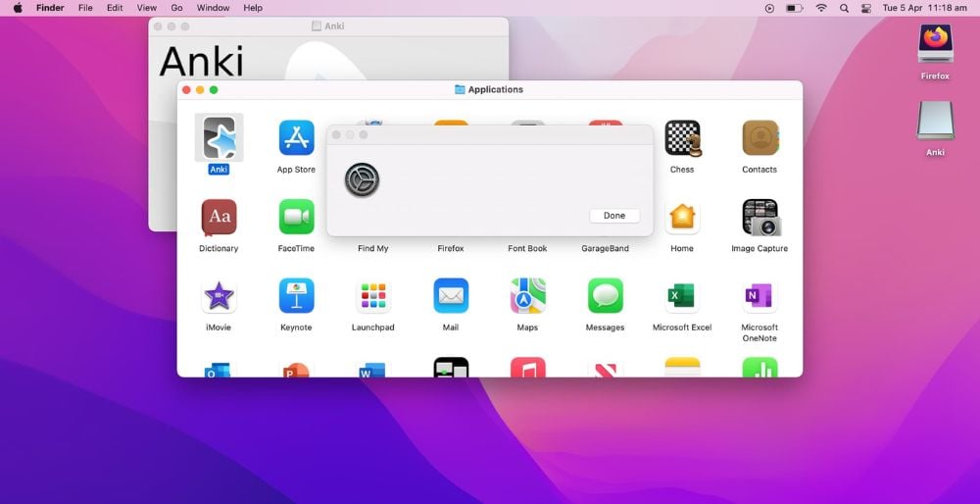
Task: Select the Messages app icon
Action: [x=605, y=296]
